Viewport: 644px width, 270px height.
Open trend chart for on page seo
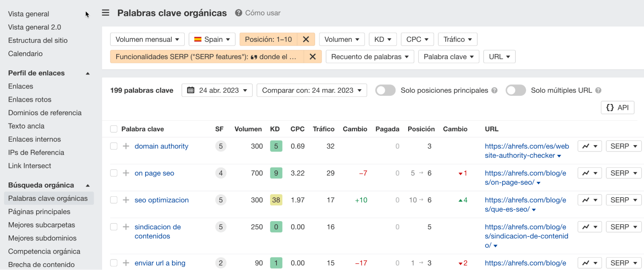pyautogui.click(x=590, y=173)
